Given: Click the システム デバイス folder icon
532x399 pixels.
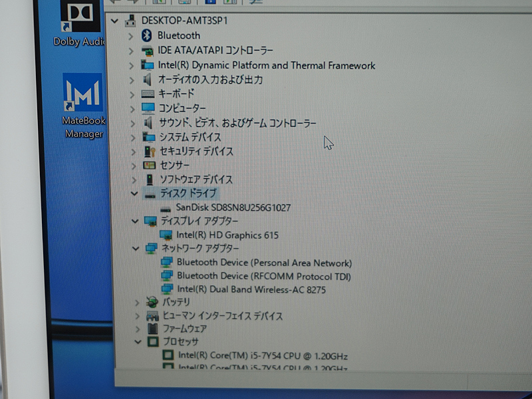Looking at the screenshot, I should tap(148, 137).
